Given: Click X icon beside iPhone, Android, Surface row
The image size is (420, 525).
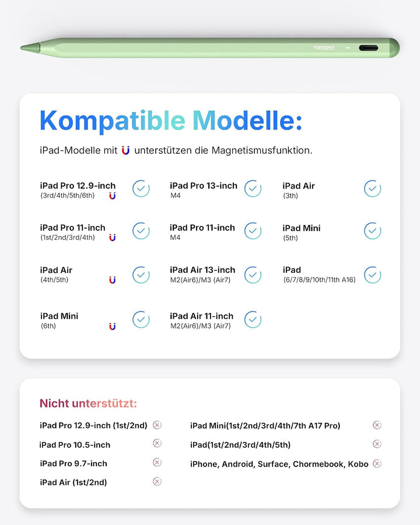Looking at the screenshot, I should (377, 464).
